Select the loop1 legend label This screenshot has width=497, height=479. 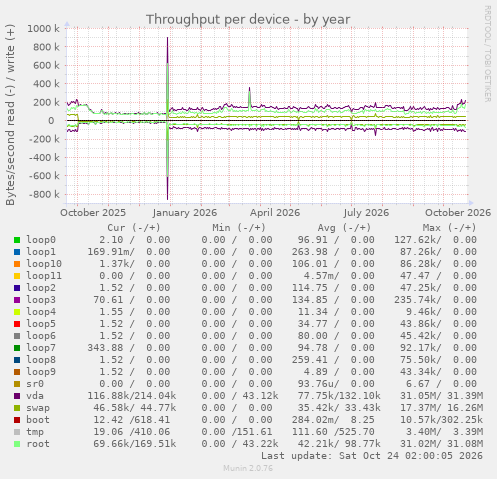pos(41,252)
